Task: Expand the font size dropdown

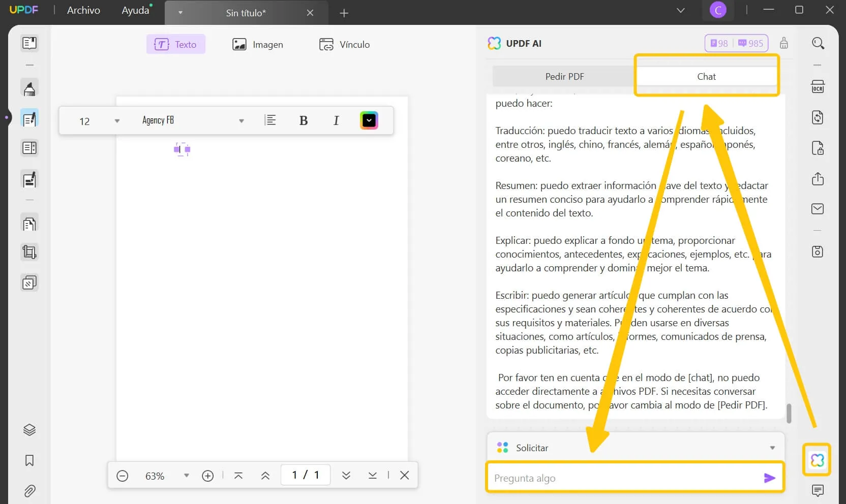Action: pyautogui.click(x=117, y=121)
